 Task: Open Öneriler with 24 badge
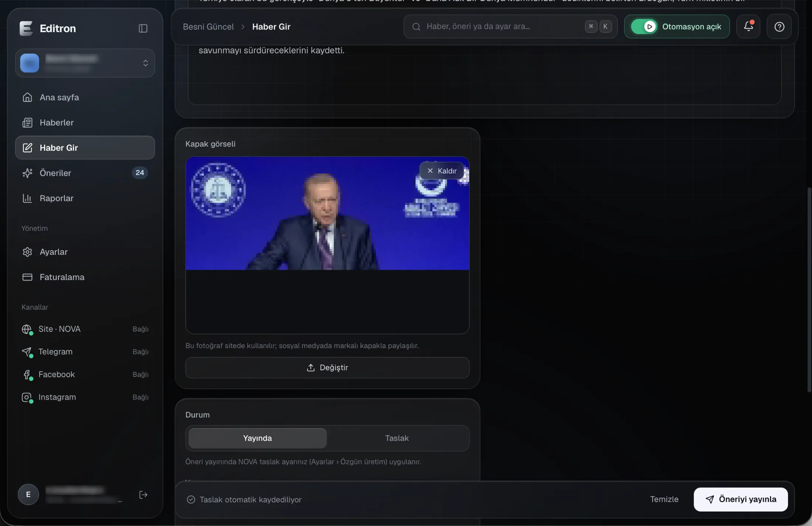pyautogui.click(x=85, y=173)
